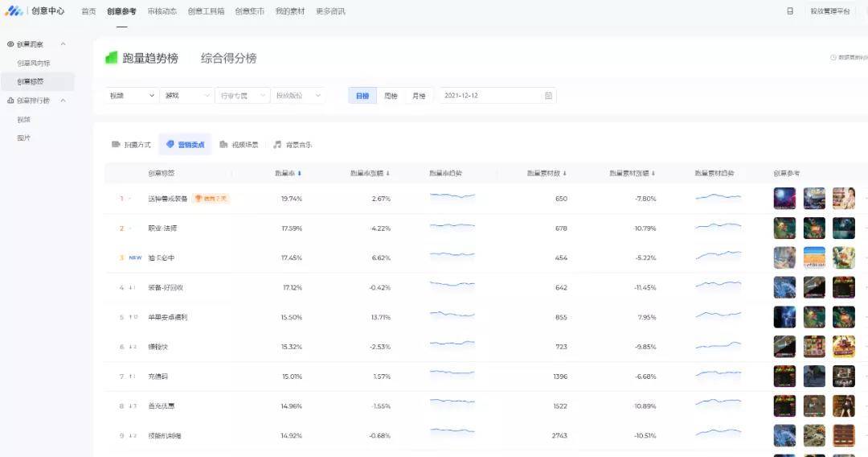Click the 投放管理平台 link
The height and width of the screenshot is (457, 868).
tap(829, 11)
